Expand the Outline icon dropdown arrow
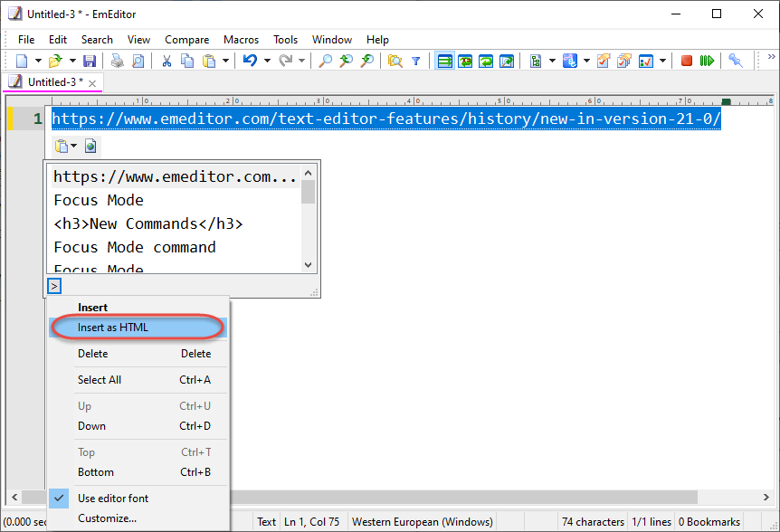Image resolution: width=780 pixels, height=532 pixels. point(552,61)
